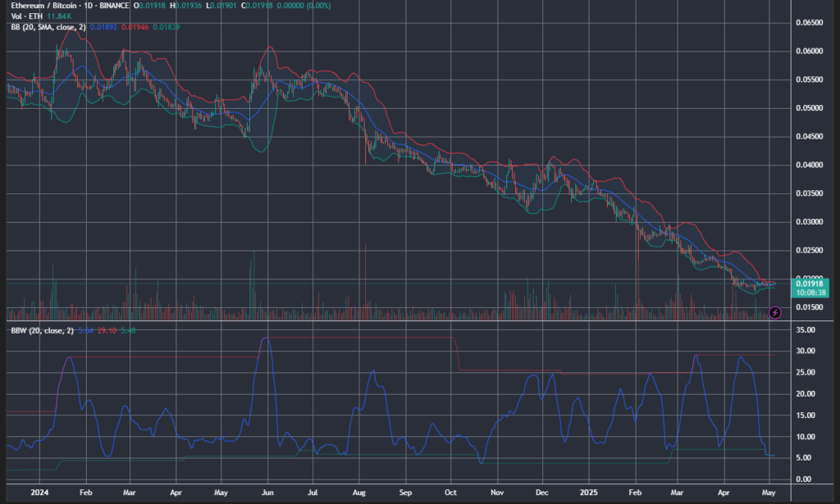
Task: Open the 1D timeframe selector in the legend
Action: pyautogui.click(x=86, y=7)
